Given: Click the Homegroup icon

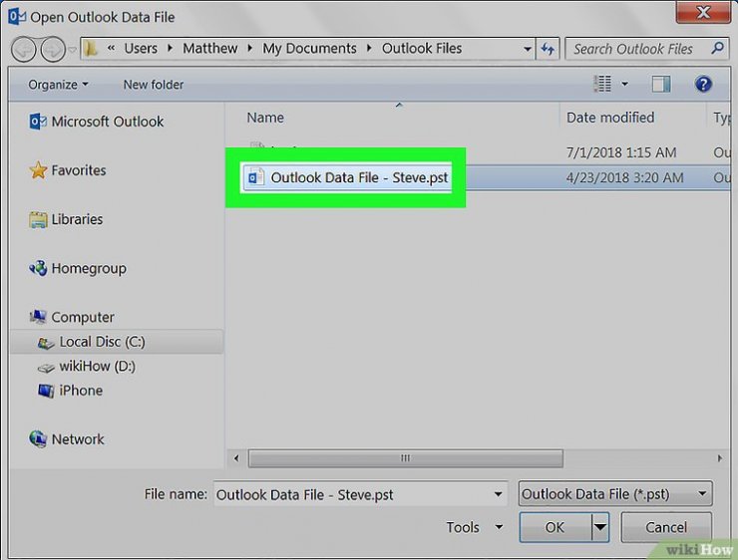Looking at the screenshot, I should click(x=38, y=268).
